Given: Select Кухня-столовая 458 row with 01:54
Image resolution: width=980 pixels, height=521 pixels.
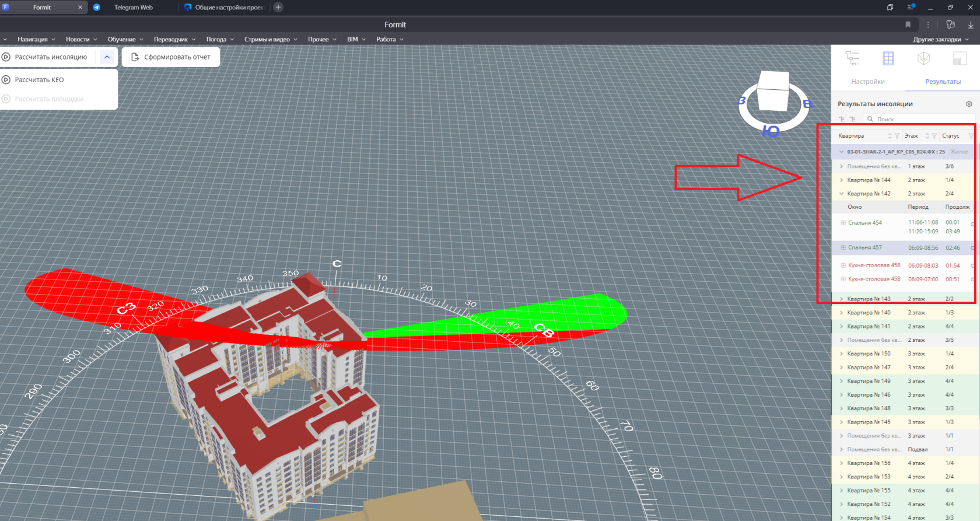Looking at the screenshot, I should (x=903, y=265).
